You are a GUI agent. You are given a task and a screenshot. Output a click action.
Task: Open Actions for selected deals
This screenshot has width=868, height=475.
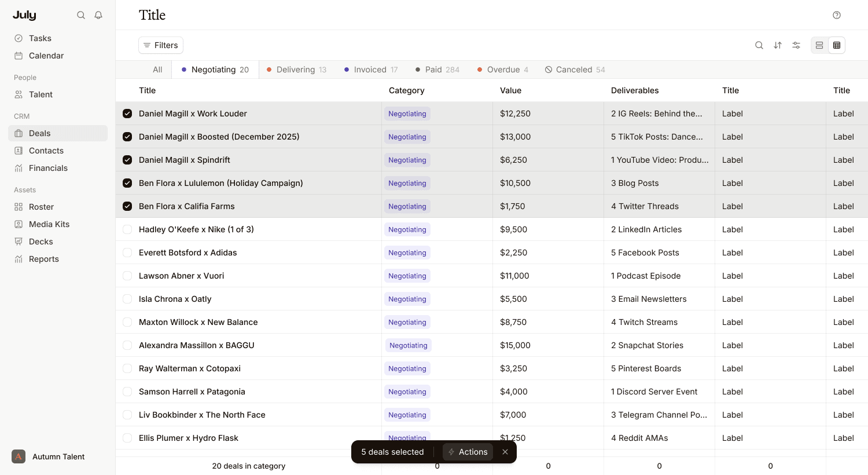pos(468,452)
